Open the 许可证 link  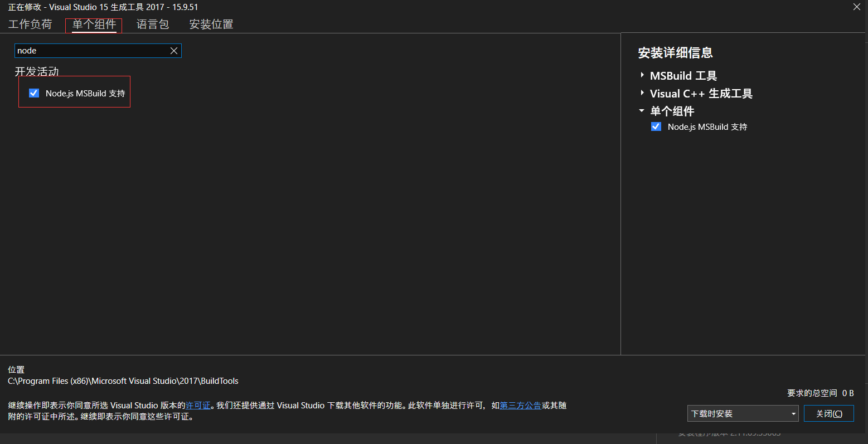coord(198,406)
